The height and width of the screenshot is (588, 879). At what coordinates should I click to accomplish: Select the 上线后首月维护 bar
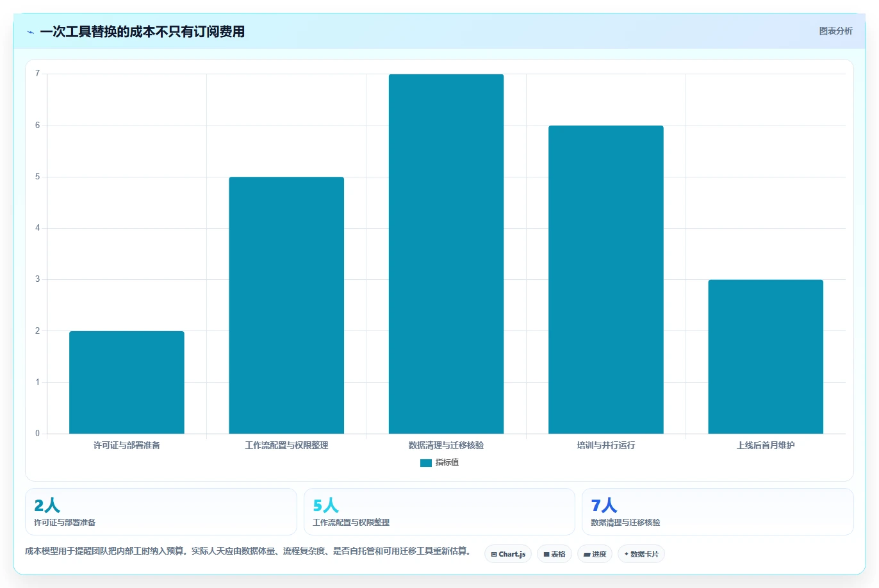pyautogui.click(x=766, y=357)
